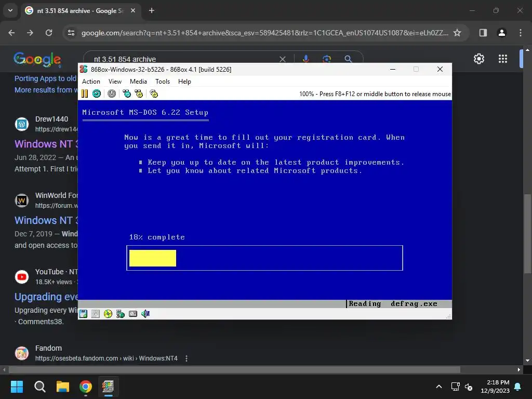Click the Fandom result site name
532x399 pixels.
click(48, 348)
